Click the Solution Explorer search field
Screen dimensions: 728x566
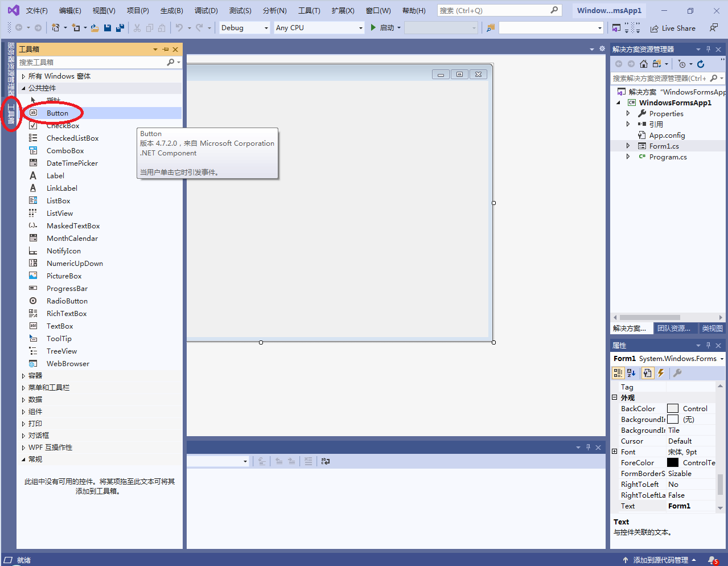point(659,78)
